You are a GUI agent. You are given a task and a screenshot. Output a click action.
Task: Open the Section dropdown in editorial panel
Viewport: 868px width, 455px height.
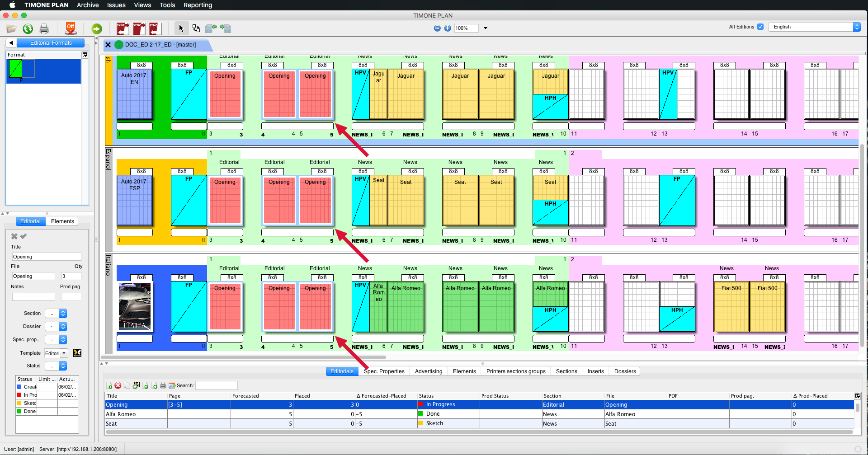[x=63, y=313]
